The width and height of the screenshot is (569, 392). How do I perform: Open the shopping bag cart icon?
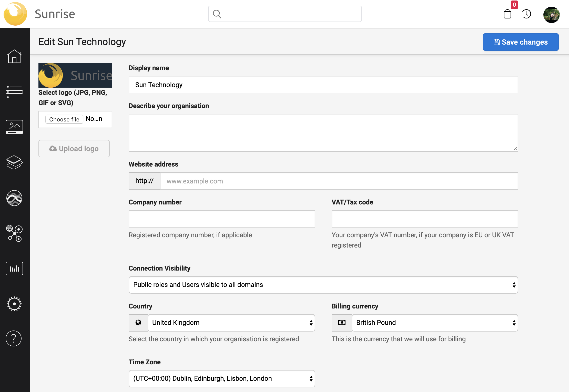click(x=507, y=14)
